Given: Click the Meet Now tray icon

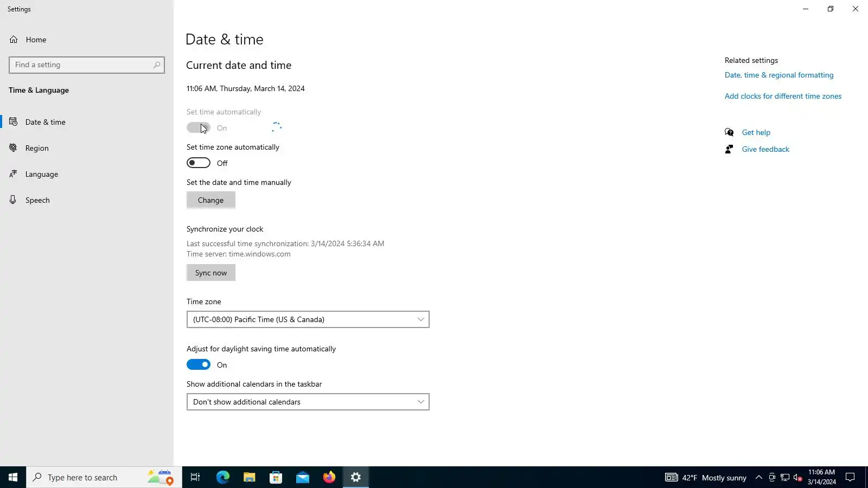Looking at the screenshot, I should 772,478.
